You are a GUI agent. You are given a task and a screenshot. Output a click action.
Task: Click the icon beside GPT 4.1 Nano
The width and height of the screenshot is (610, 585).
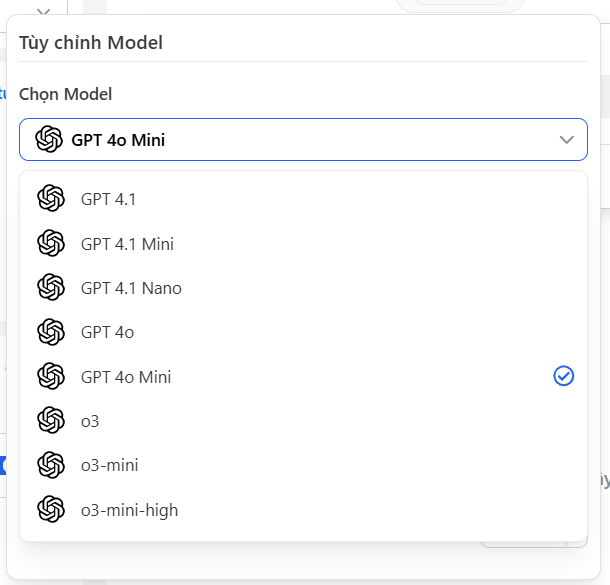point(51,288)
